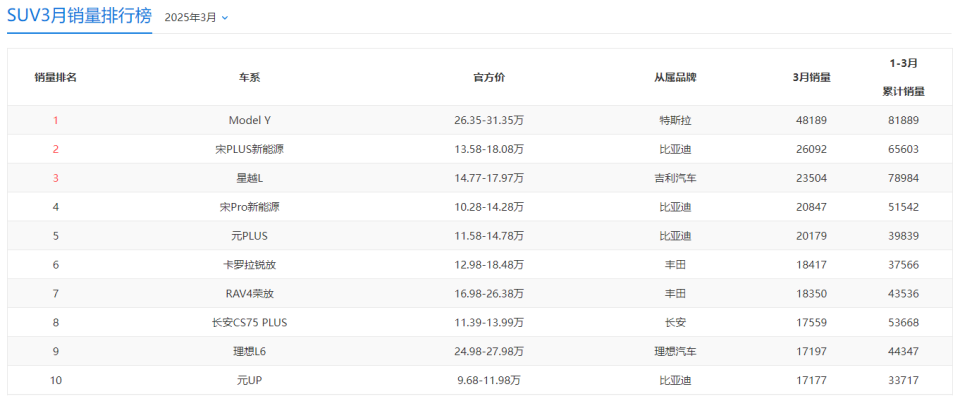Click the SUV3月销量排行榜 title tab

point(78,16)
